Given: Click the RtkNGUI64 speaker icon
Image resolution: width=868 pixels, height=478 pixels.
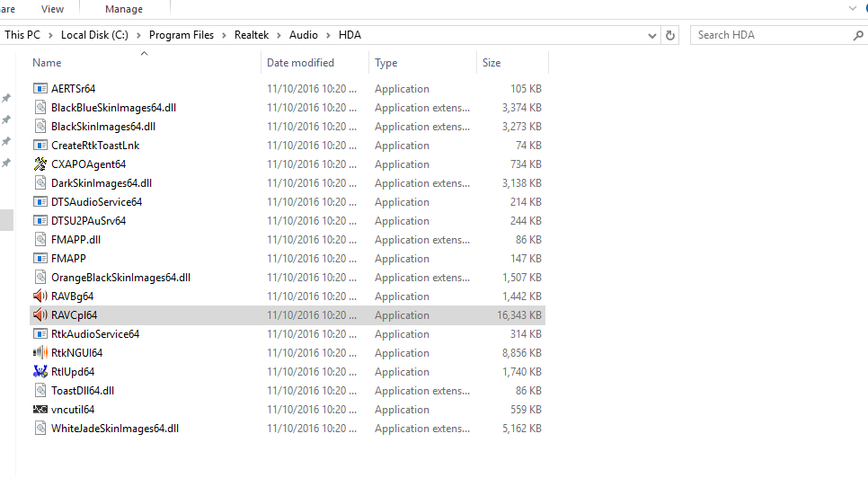Looking at the screenshot, I should (x=40, y=352).
